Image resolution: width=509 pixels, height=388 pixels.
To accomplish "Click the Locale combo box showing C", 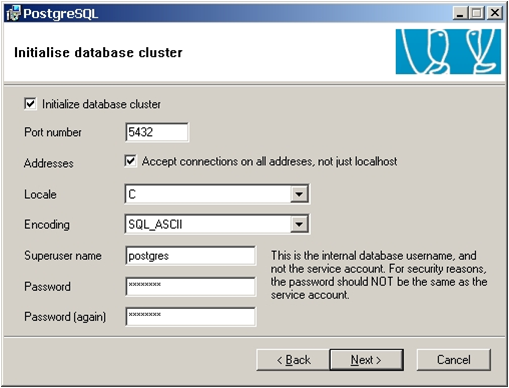I will point(217,194).
